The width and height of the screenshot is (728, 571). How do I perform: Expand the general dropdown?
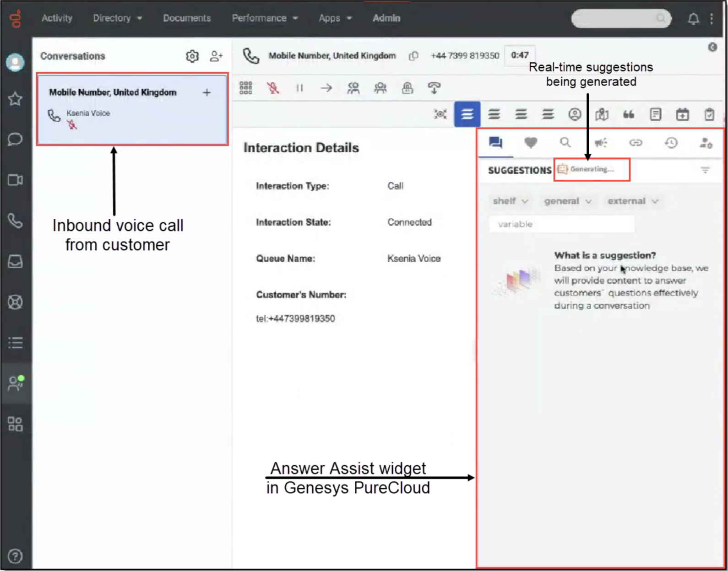568,201
